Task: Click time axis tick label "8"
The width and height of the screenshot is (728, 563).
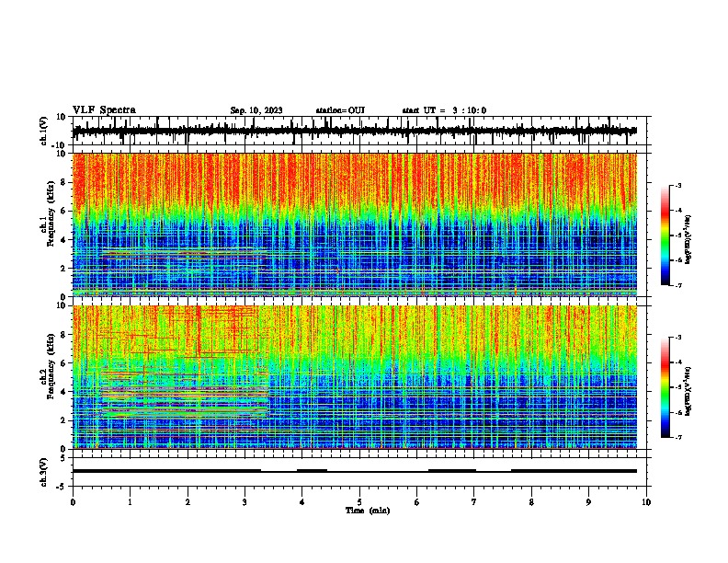Action: coord(531,502)
